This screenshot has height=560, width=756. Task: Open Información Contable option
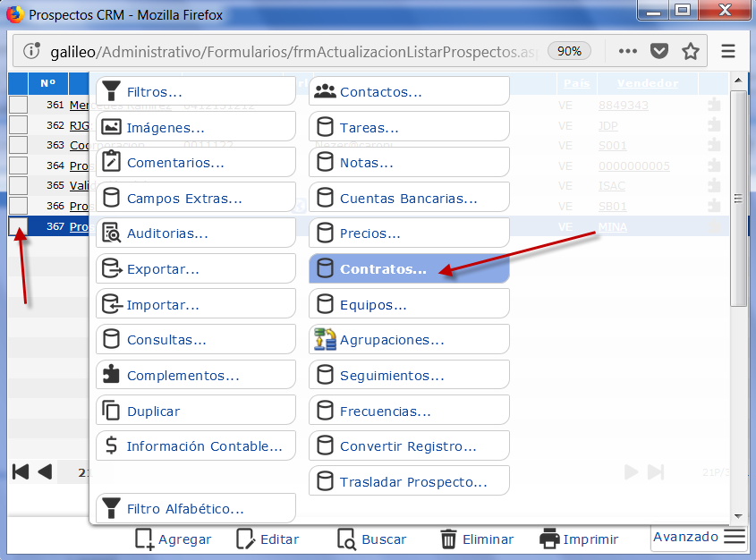tap(196, 446)
